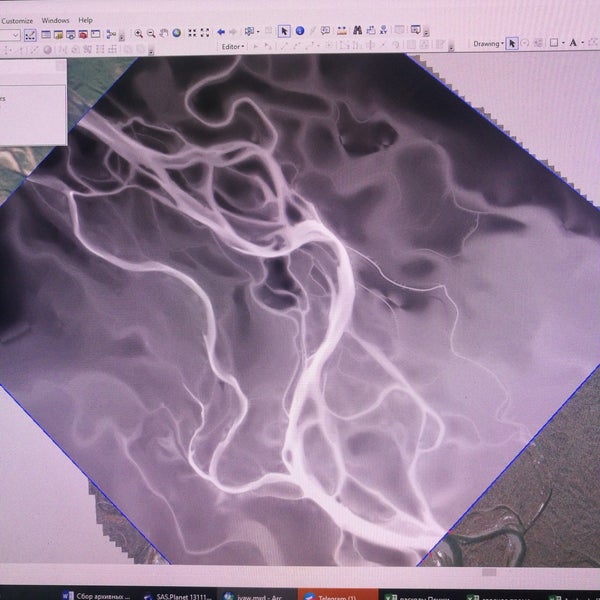Image resolution: width=600 pixels, height=600 pixels.
Task: Open the Help menu
Action: pos(85,20)
